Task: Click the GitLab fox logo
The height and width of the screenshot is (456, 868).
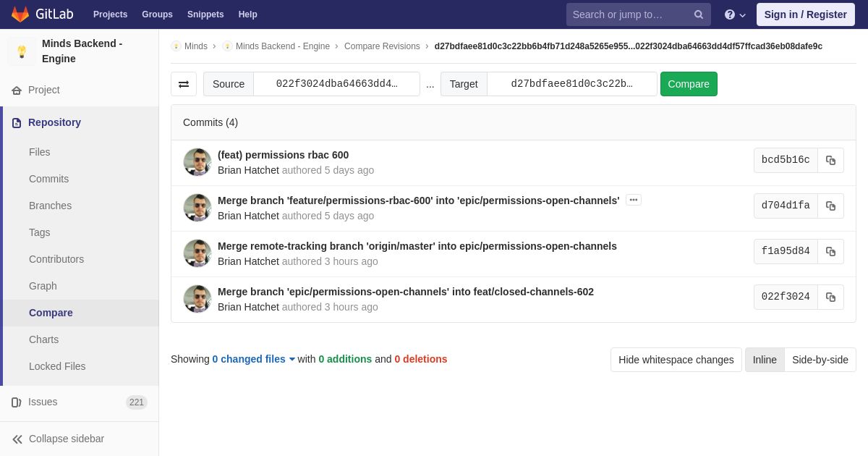Action: click(20, 14)
